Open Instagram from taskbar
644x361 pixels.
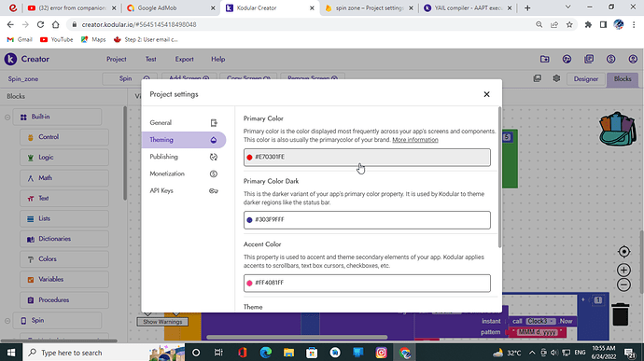coord(381,353)
